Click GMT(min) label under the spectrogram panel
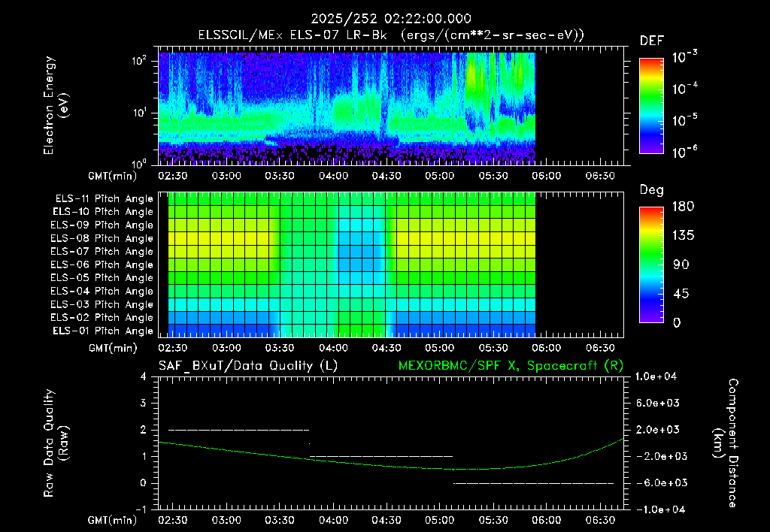Viewport: 770px width, 532px height. (113, 176)
